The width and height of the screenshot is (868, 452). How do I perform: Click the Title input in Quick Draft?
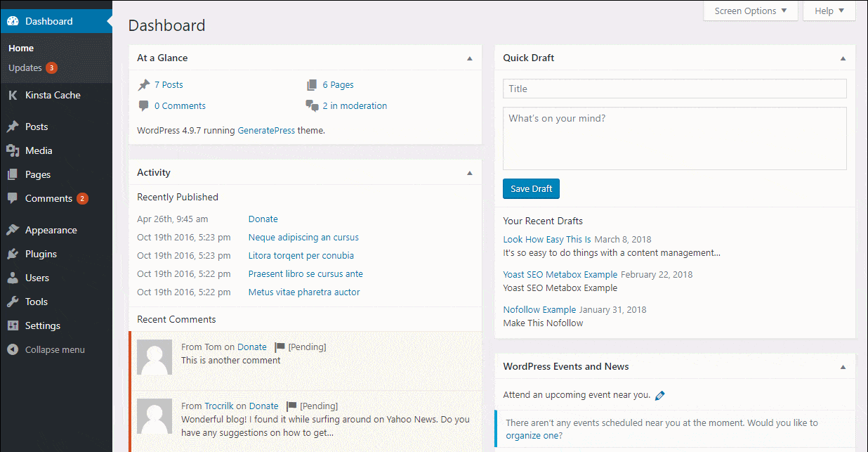click(x=674, y=89)
